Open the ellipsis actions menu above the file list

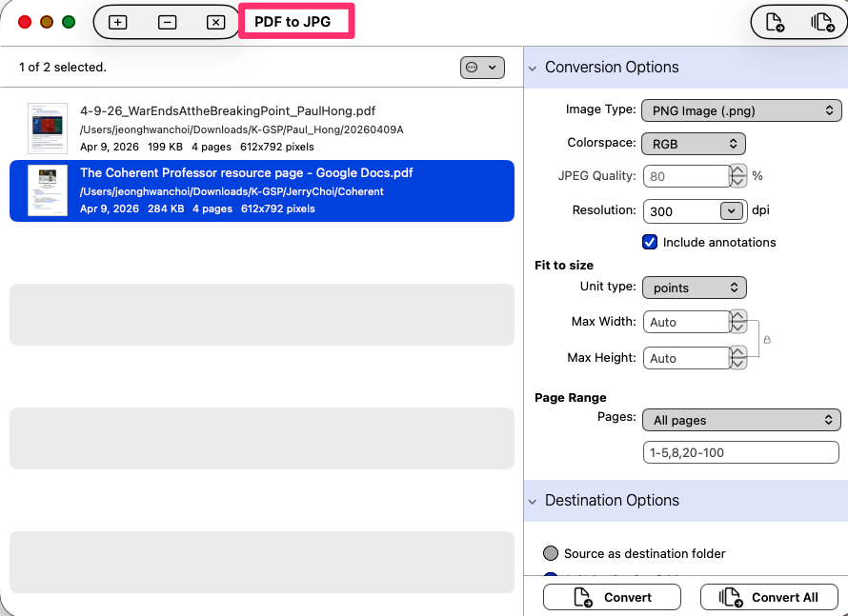(482, 68)
